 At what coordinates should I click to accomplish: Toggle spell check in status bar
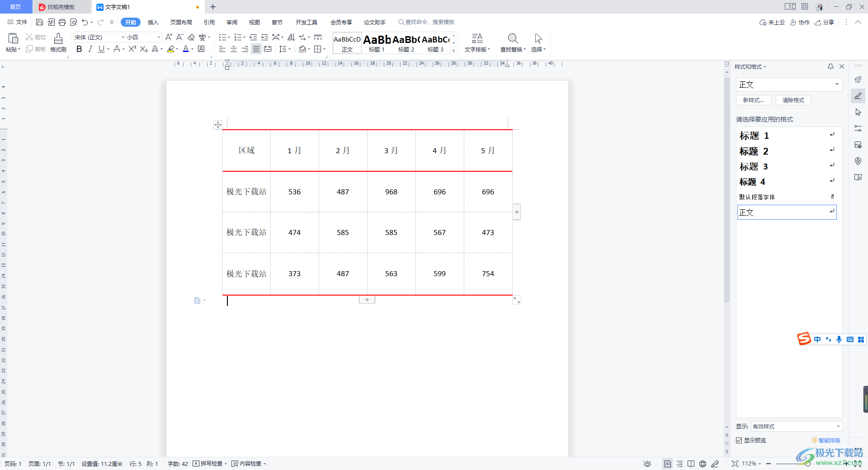tap(210, 464)
